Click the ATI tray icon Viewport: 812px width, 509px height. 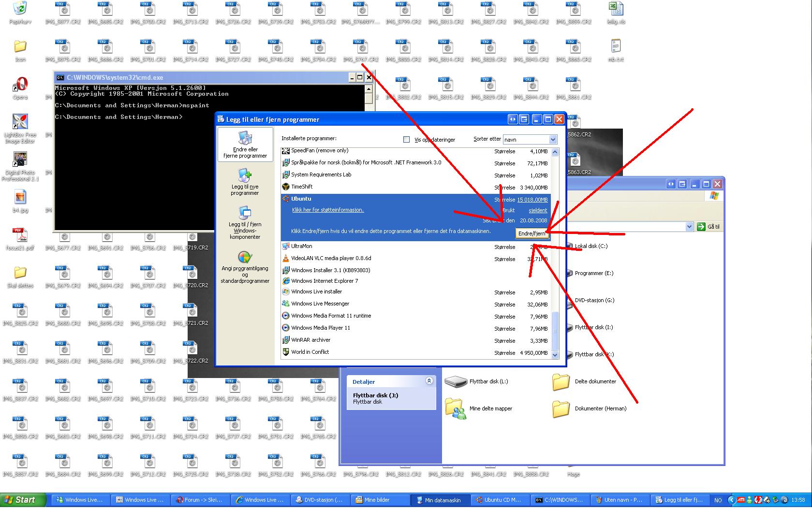[x=740, y=500]
